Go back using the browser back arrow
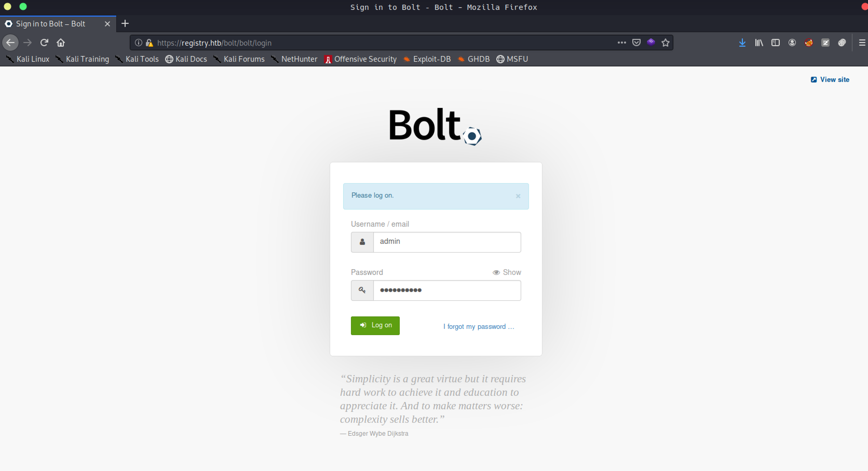The height and width of the screenshot is (471, 868). coord(10,43)
